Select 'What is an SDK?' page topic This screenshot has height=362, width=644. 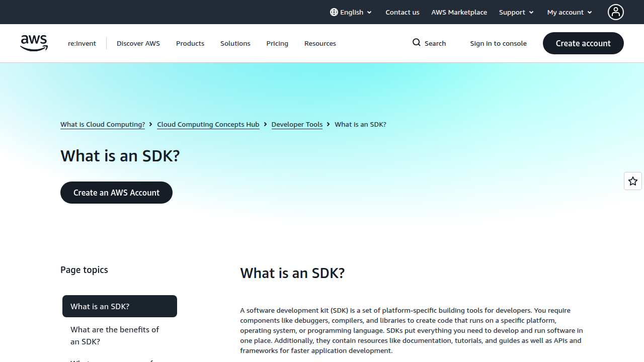[120, 306]
